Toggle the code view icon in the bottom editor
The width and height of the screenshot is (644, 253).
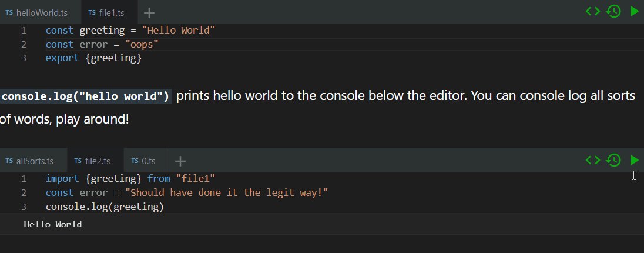[593, 160]
